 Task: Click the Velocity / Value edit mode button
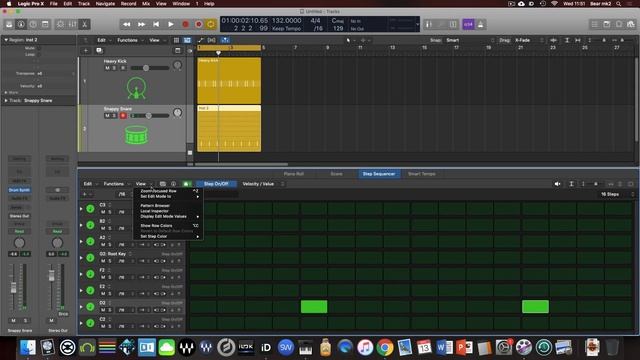258,184
